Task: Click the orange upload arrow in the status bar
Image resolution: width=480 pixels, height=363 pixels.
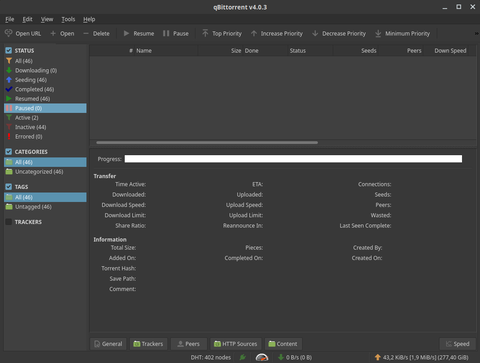Action: [x=378, y=357]
